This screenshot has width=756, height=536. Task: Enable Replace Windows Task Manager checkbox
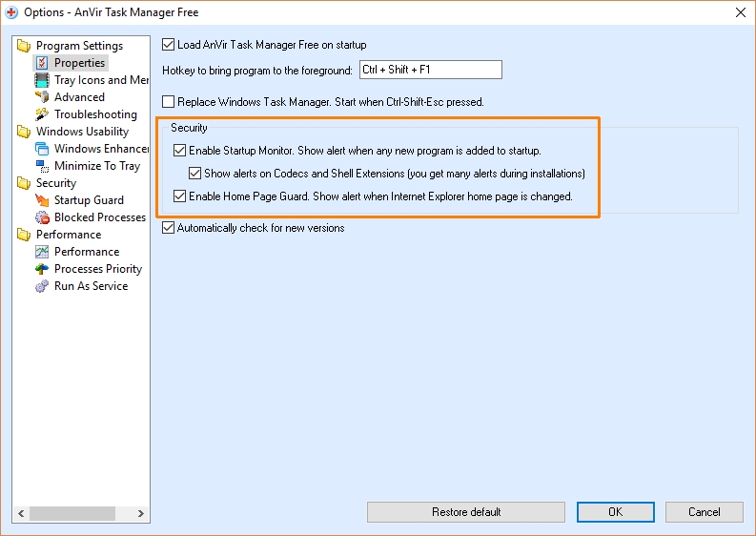pyautogui.click(x=168, y=102)
